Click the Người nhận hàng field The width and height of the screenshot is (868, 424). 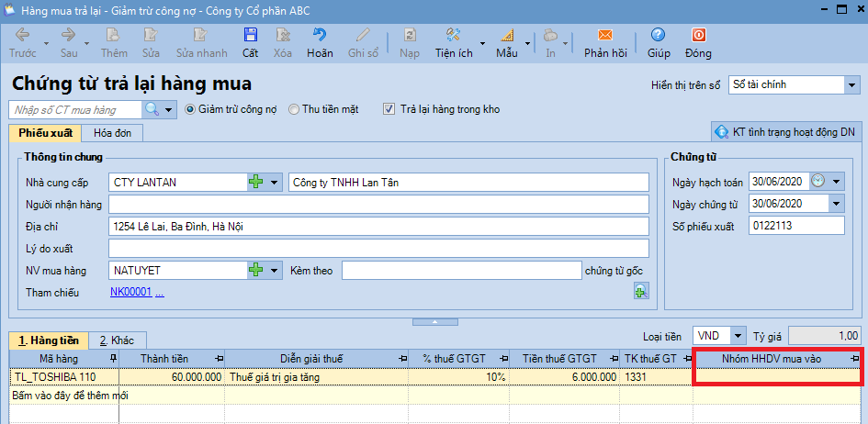(378, 204)
